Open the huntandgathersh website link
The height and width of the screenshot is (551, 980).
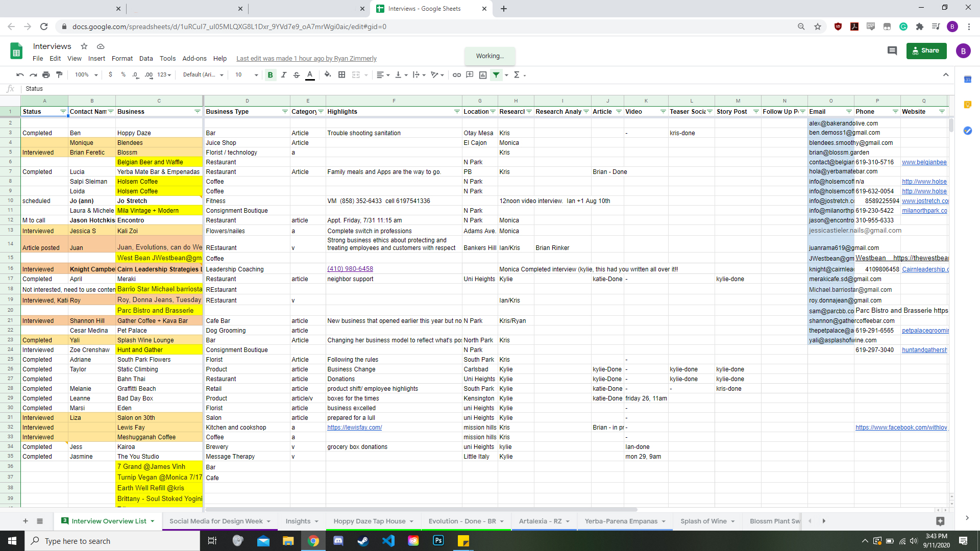click(x=924, y=350)
